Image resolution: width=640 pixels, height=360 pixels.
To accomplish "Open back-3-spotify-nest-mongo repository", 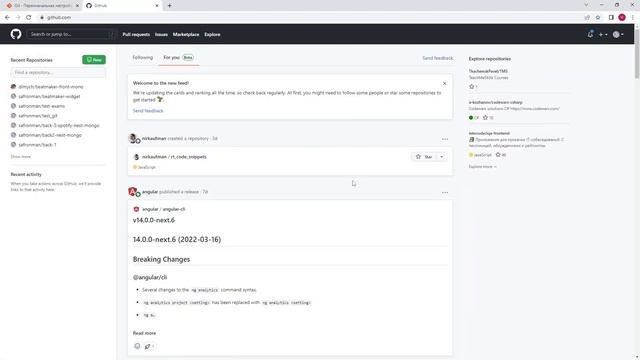I will pyautogui.click(x=59, y=125).
